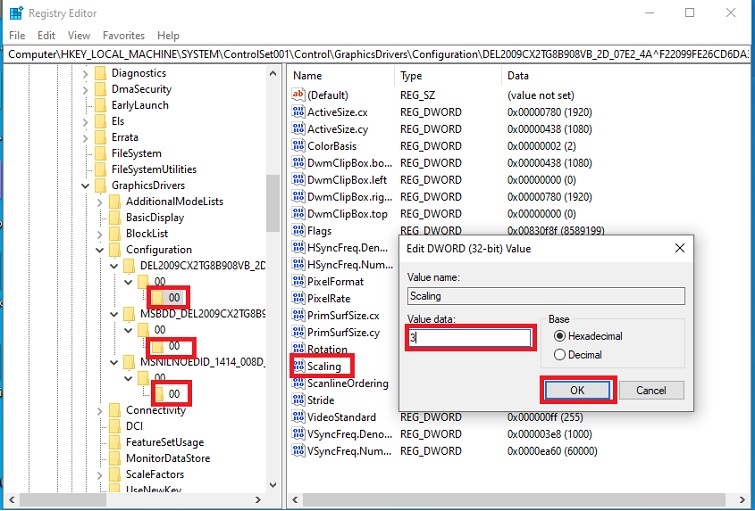This screenshot has width=755, height=511.
Task: Expand the Diagnostics key
Action: [x=85, y=73]
